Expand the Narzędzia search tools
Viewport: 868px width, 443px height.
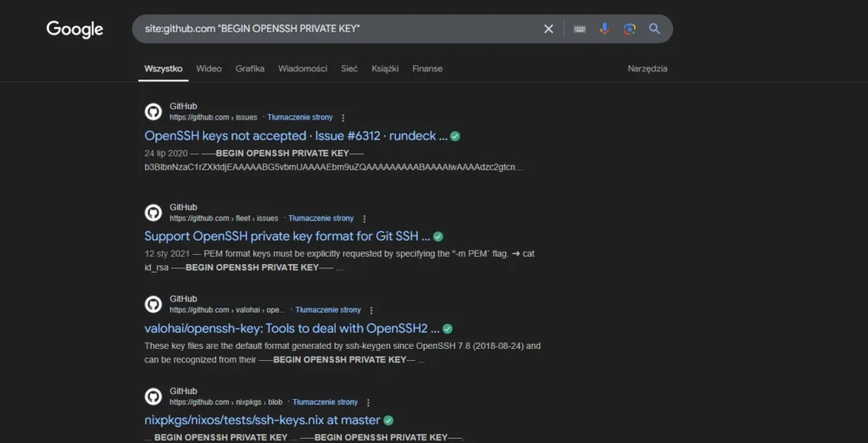pyautogui.click(x=647, y=69)
